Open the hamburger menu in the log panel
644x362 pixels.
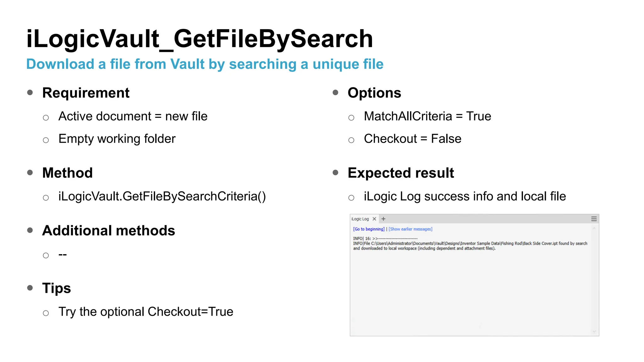point(594,219)
